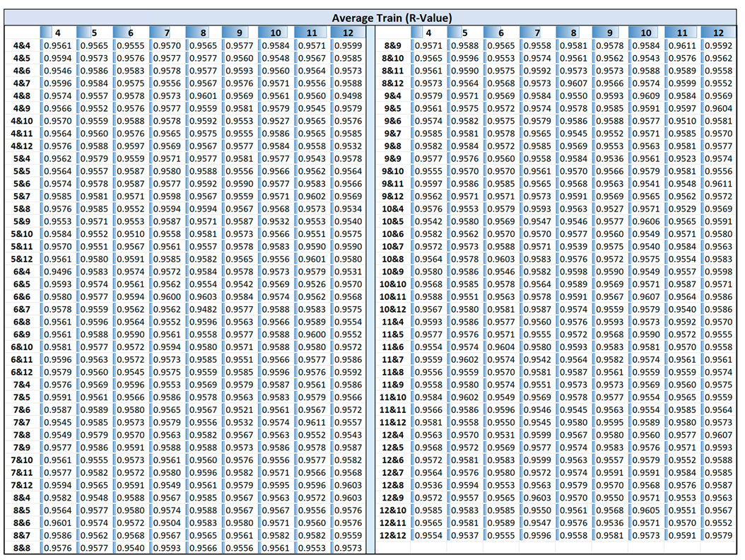The height and width of the screenshot is (560, 745).
Task: Click value 0.9540 in the 8&8 row
Action: pyautogui.click(x=131, y=548)
